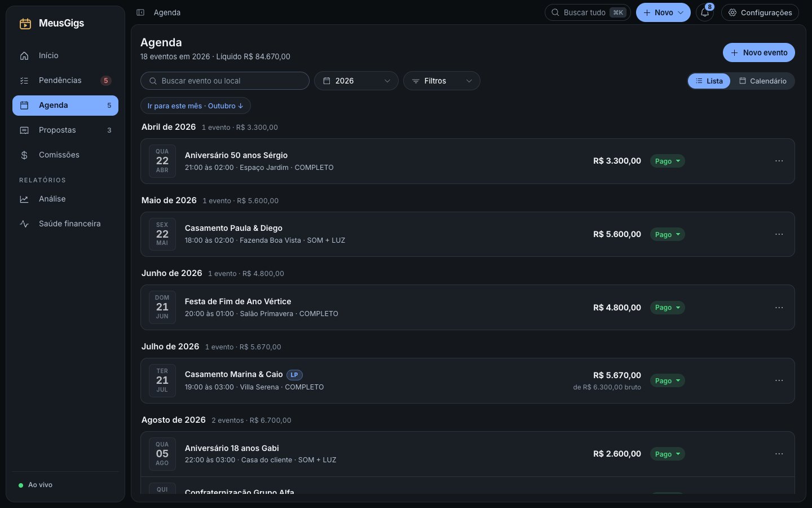Open Saúde financeira report
The height and width of the screenshot is (508, 812).
click(x=65, y=224)
